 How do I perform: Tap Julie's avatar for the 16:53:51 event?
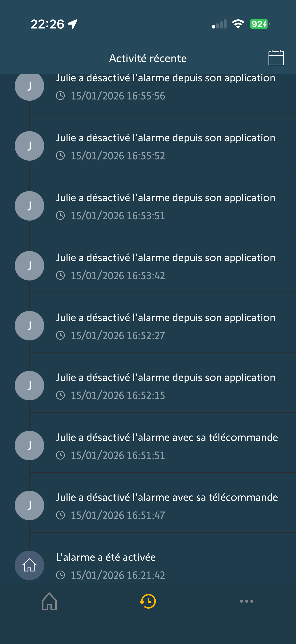click(29, 206)
